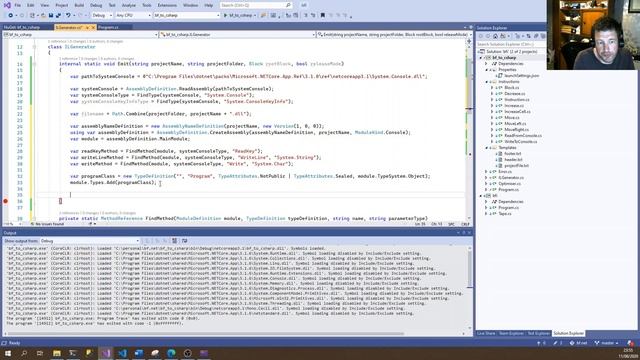Open the Show output from Debug dropdown

(x=90, y=241)
